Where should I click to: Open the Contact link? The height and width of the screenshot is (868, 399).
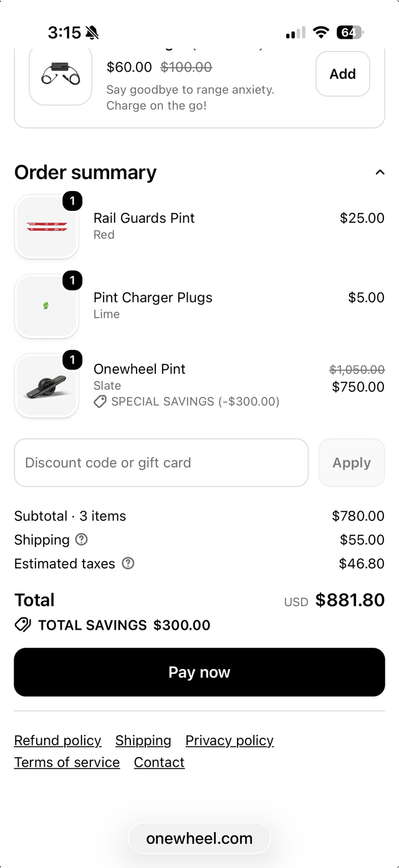[x=159, y=762]
